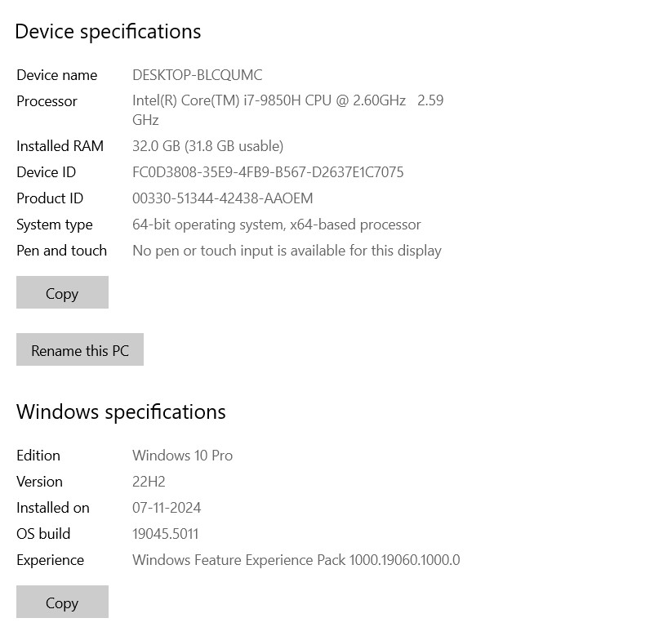672x627 pixels.
Task: Click the 22H2 version value
Action: [x=149, y=482]
